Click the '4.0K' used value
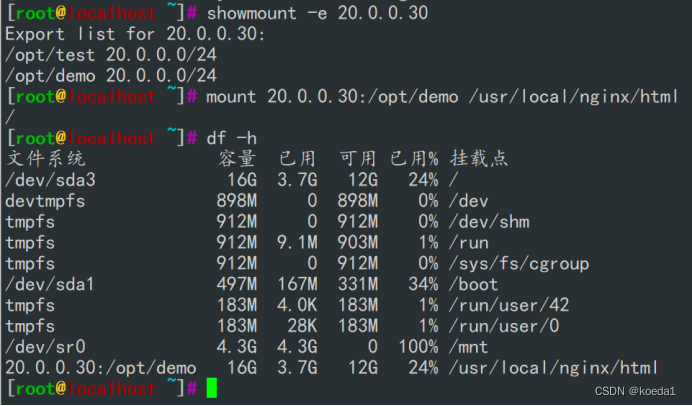Viewport: 692px width, 406px height. 297,305
